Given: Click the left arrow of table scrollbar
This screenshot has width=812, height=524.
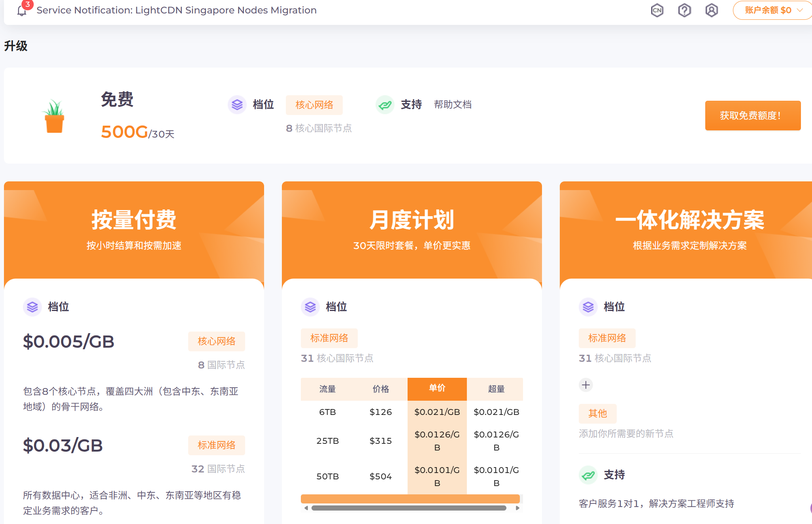Looking at the screenshot, I should (306, 508).
